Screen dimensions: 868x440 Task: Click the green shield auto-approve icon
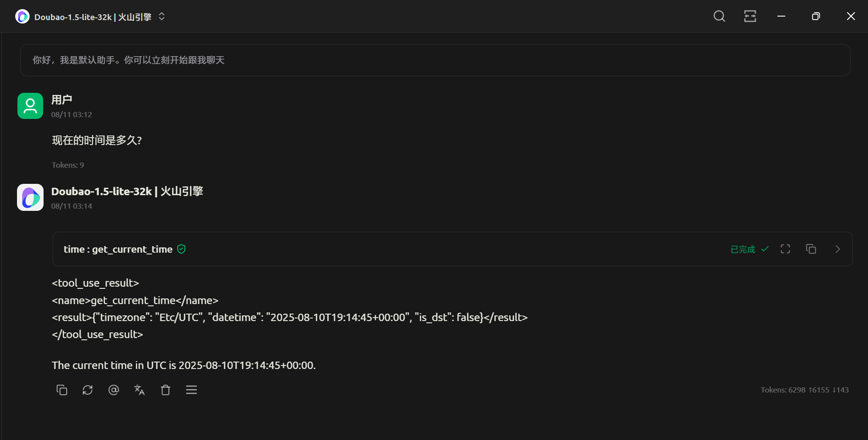[182, 249]
